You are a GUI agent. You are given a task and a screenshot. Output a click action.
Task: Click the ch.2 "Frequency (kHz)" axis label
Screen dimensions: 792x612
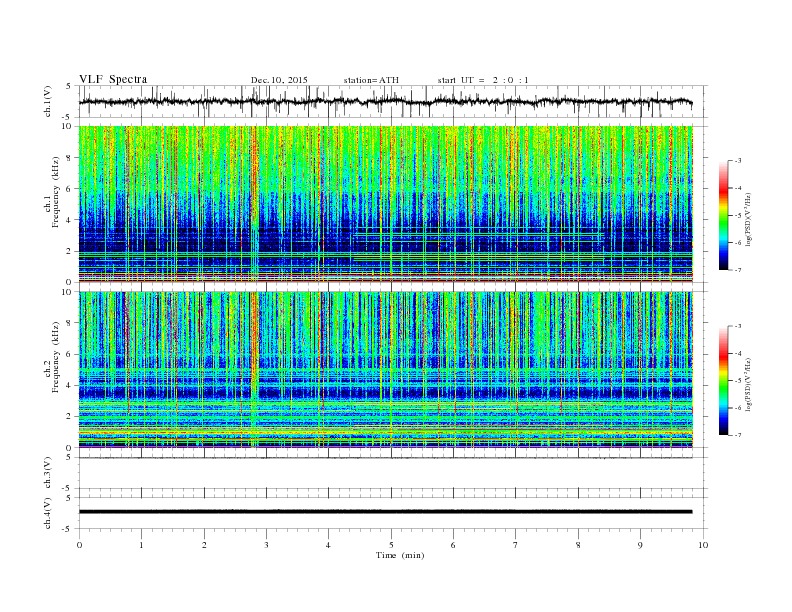(x=55, y=356)
